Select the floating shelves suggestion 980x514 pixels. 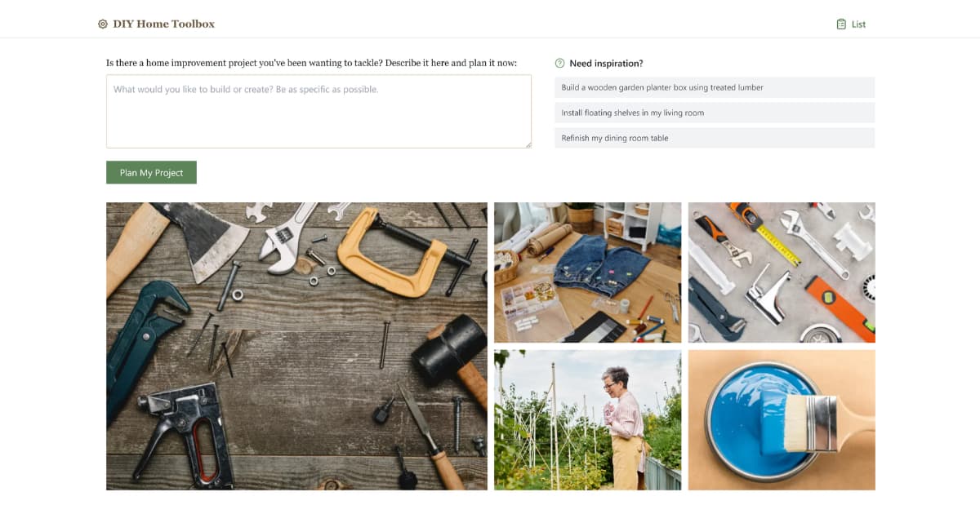coord(715,113)
